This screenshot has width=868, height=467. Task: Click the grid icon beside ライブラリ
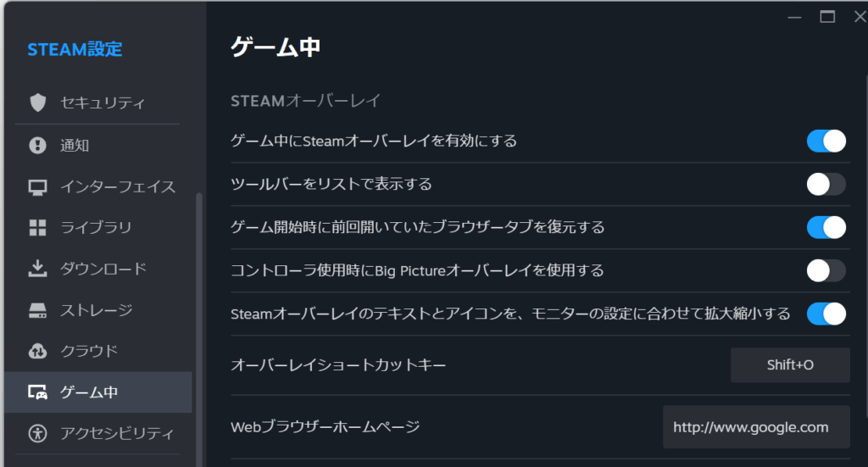coord(37,227)
